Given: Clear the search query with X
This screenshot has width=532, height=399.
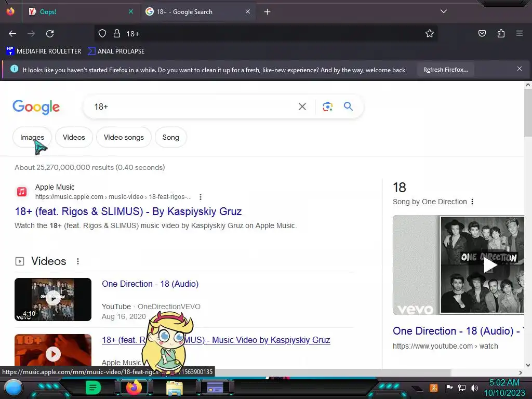Looking at the screenshot, I should click(302, 107).
